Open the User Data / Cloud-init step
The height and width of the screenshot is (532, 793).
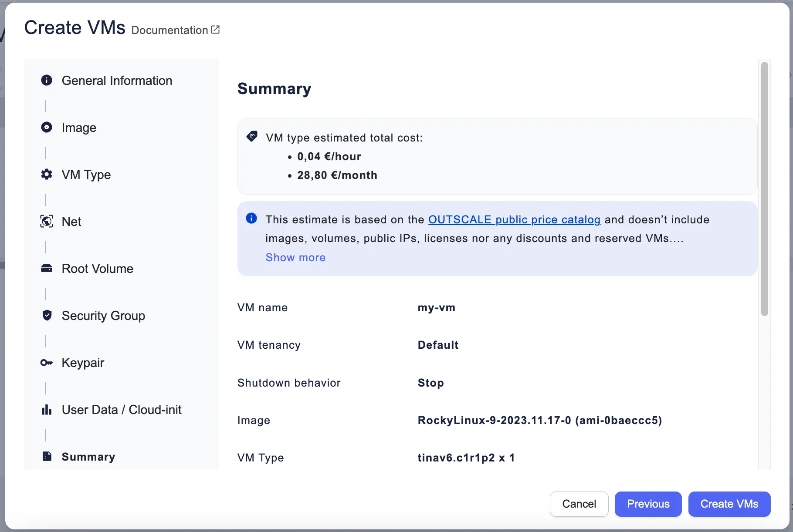pyautogui.click(x=122, y=410)
